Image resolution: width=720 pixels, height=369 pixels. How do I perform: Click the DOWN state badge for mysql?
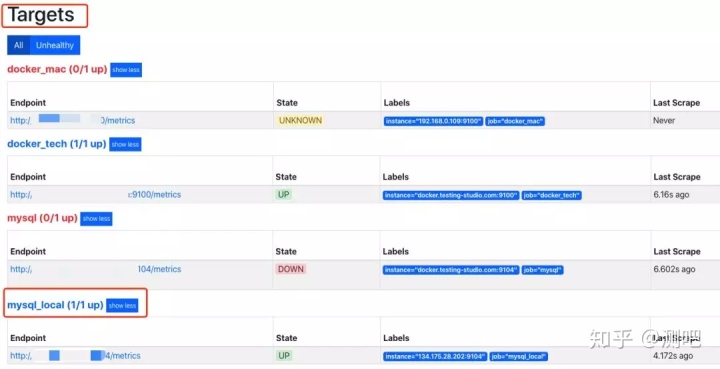pyautogui.click(x=291, y=269)
